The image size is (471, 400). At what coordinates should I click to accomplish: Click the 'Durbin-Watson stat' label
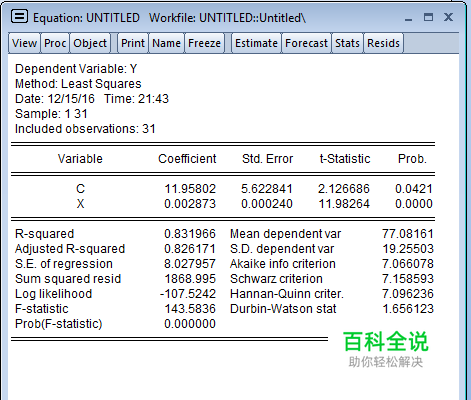tap(283, 309)
